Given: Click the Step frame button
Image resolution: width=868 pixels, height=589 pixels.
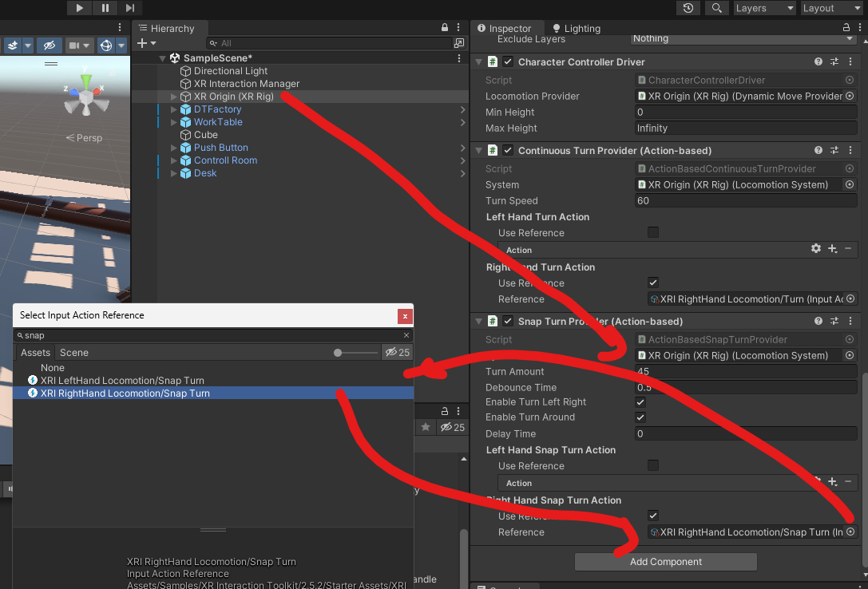Looking at the screenshot, I should [x=130, y=8].
